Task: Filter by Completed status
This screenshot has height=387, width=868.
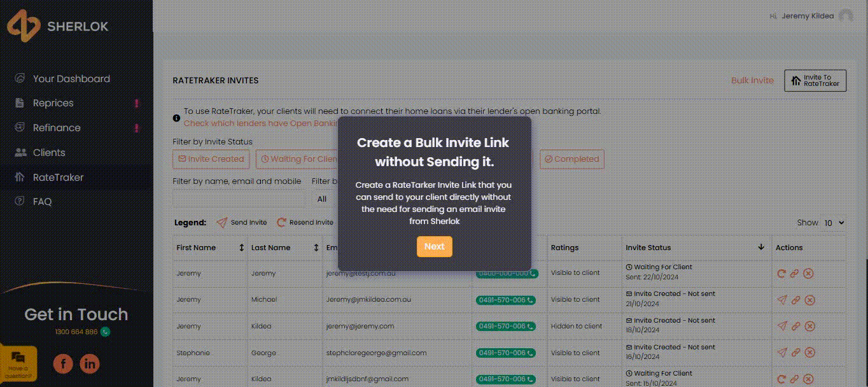Action: point(571,159)
